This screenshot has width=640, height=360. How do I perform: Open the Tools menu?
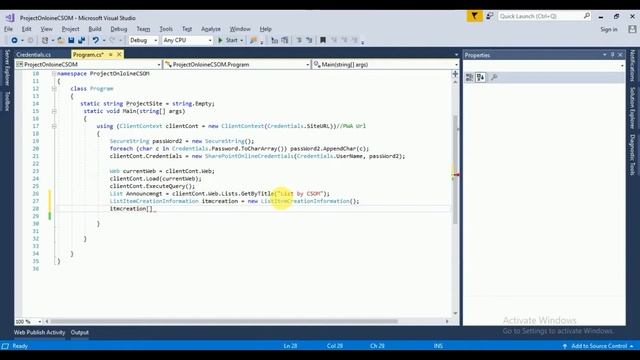[166, 29]
